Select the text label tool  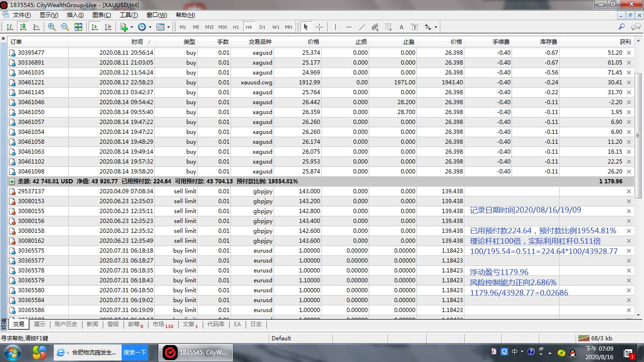414,27
